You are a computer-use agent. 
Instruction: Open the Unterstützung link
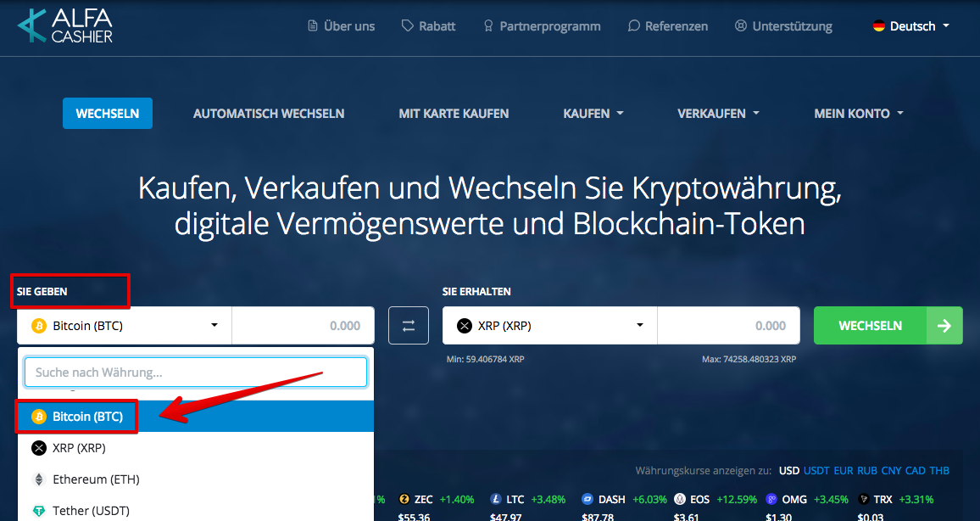tap(784, 25)
